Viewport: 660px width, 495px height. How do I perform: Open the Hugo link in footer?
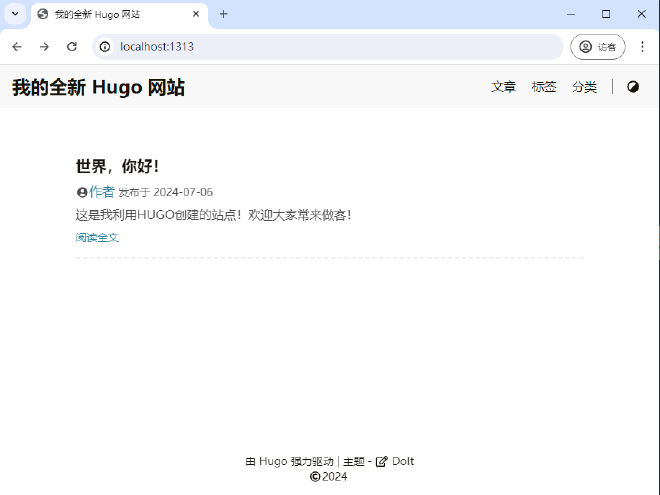[x=273, y=461]
